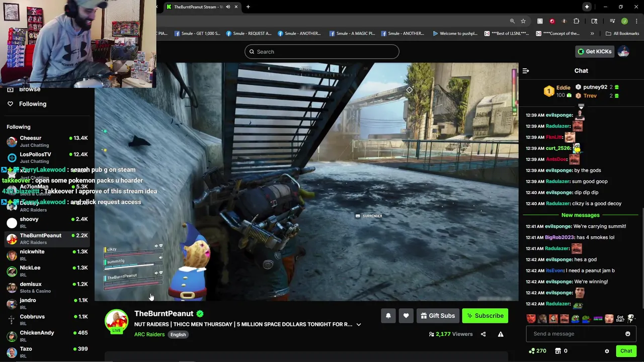Open Chrome zoom magnifier icon

[x=512, y=21]
